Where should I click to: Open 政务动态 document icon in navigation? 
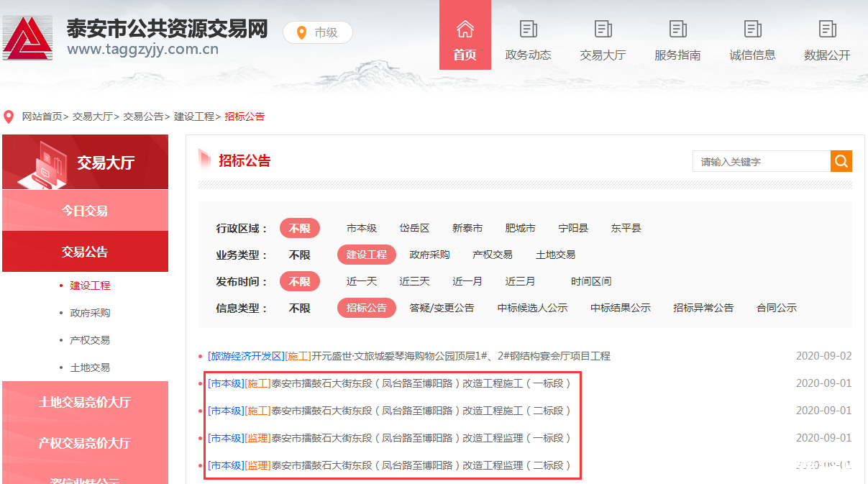pos(529,29)
